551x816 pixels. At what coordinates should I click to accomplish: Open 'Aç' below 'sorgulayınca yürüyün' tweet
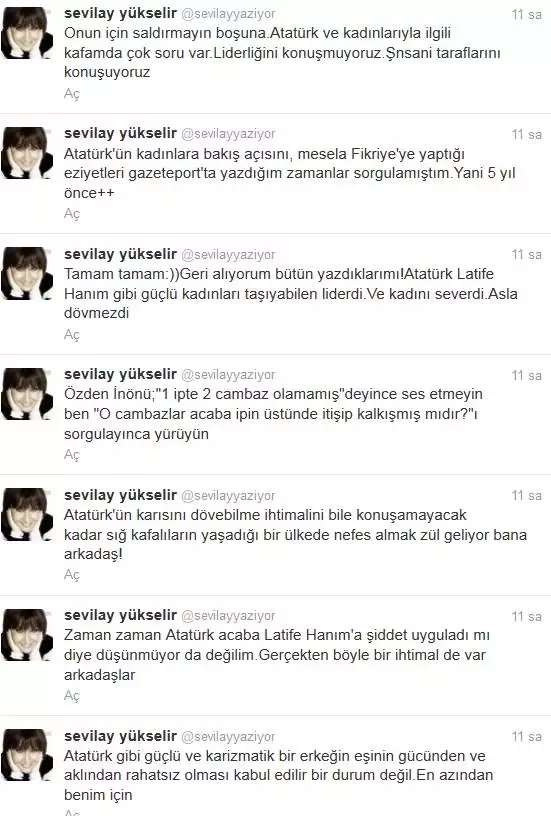72,455
